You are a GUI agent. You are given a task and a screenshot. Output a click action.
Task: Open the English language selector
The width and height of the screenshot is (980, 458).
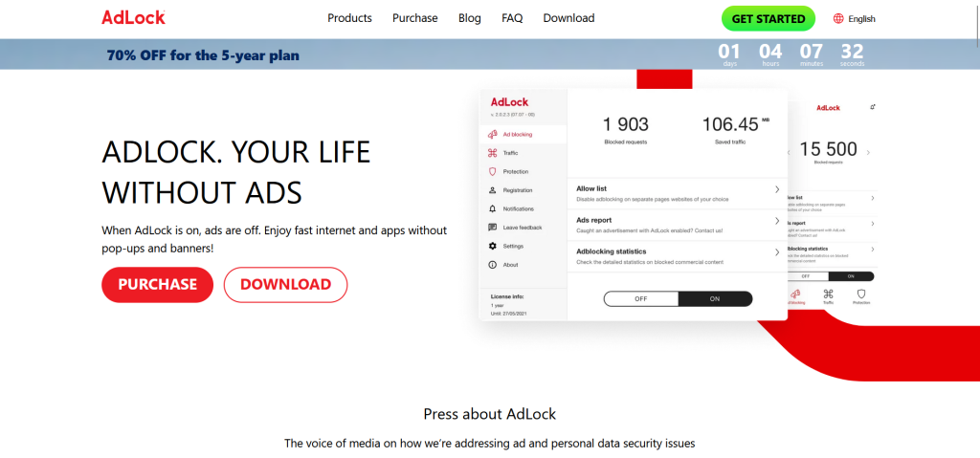coord(861,19)
